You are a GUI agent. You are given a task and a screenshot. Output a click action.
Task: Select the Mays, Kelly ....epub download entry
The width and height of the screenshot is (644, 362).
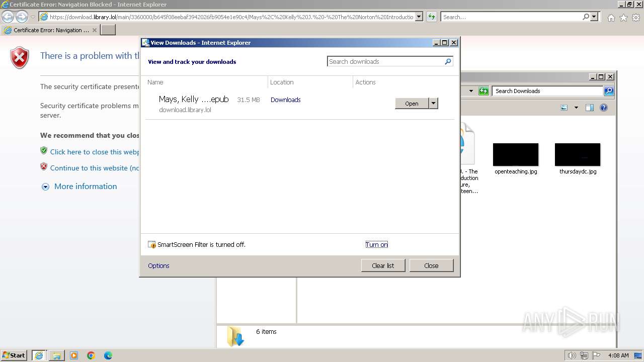click(300, 104)
